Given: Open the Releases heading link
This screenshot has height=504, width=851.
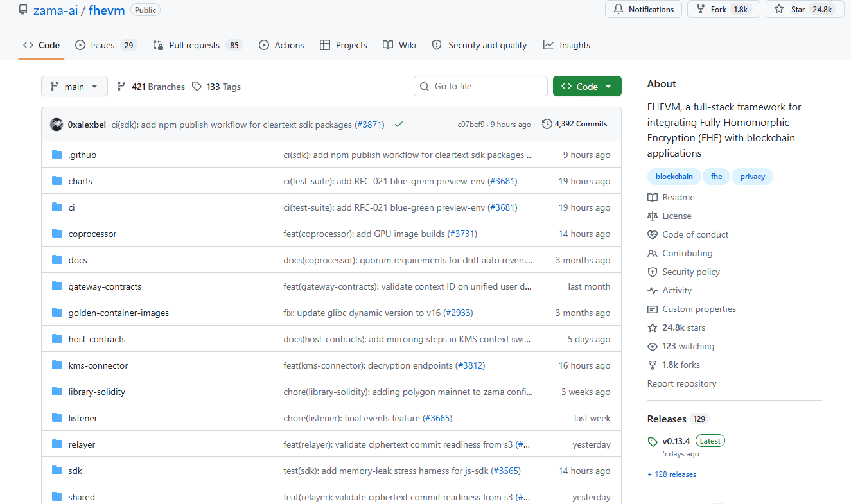Looking at the screenshot, I should click(667, 419).
